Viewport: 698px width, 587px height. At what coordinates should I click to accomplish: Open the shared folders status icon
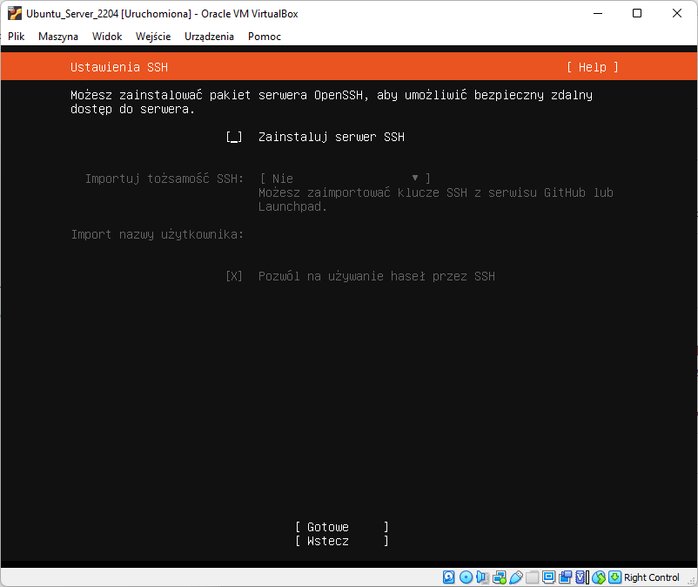click(x=532, y=577)
